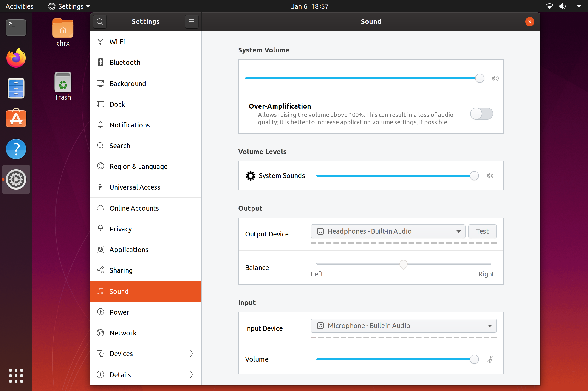588x391 pixels.
Task: Open the Trash desktop icon
Action: pos(63,86)
